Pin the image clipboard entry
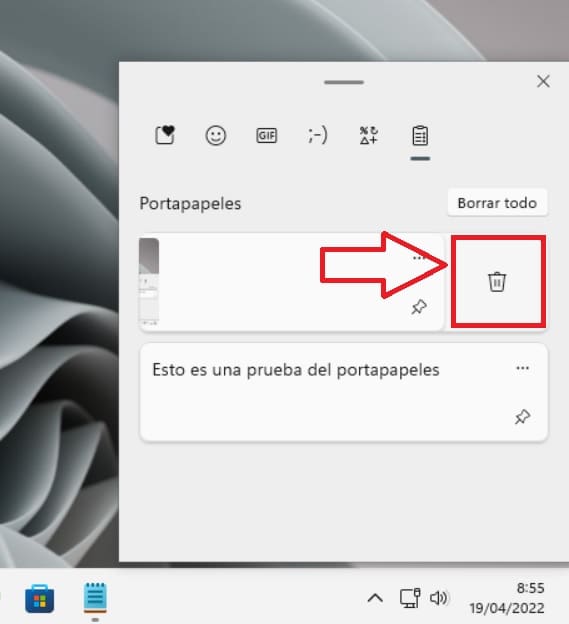Image resolution: width=569 pixels, height=624 pixels. [x=419, y=307]
